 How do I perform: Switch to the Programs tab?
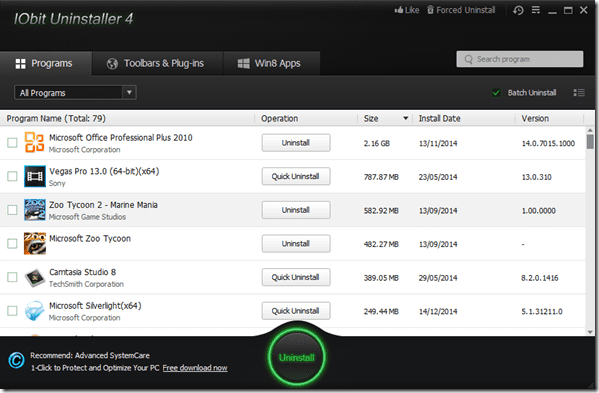45,63
